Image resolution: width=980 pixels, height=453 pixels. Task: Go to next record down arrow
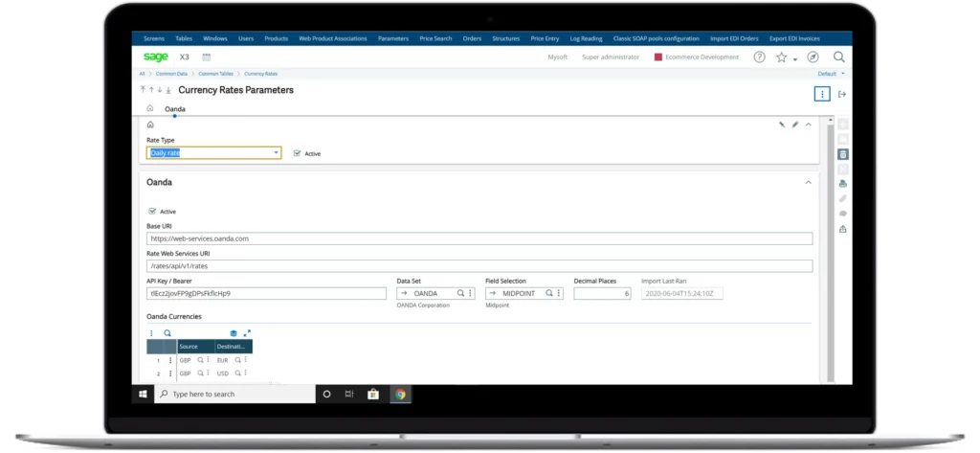coord(160,90)
